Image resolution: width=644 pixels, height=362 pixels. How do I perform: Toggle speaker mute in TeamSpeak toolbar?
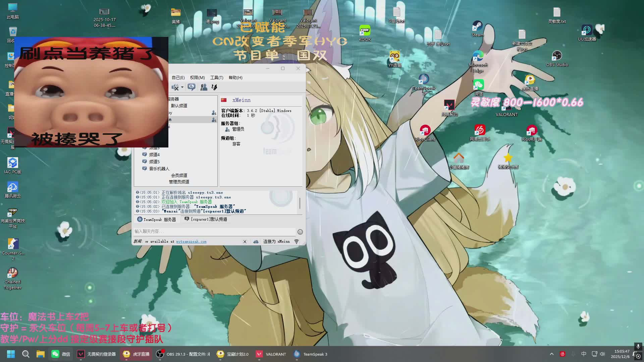(175, 87)
